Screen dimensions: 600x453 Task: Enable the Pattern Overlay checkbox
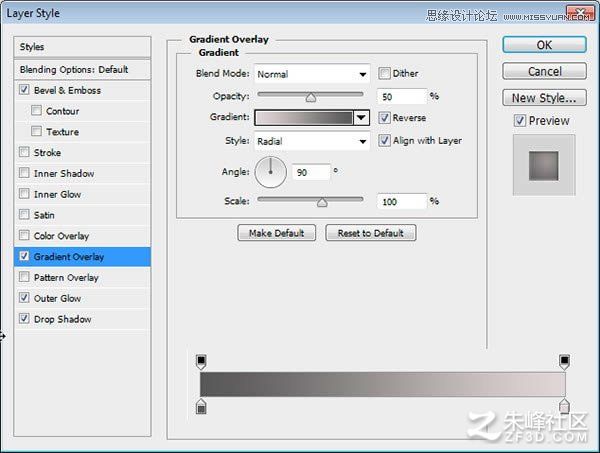click(x=24, y=277)
